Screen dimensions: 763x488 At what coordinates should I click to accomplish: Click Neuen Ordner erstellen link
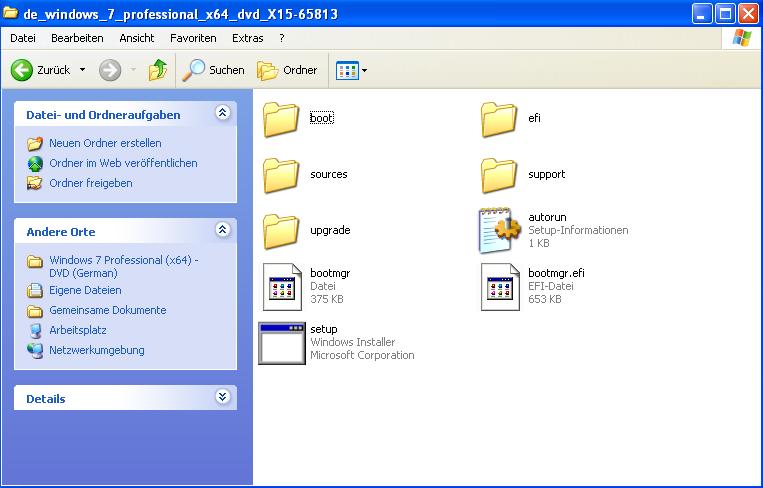(105, 143)
